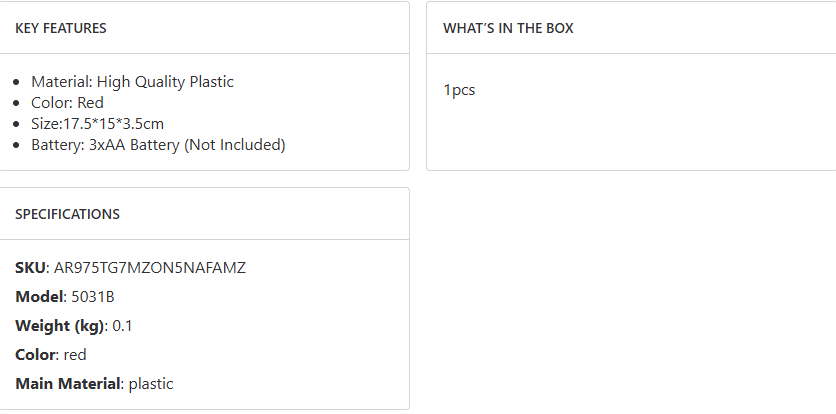
Task: Click the Battery: 3xAA Battery line
Action: [158, 145]
